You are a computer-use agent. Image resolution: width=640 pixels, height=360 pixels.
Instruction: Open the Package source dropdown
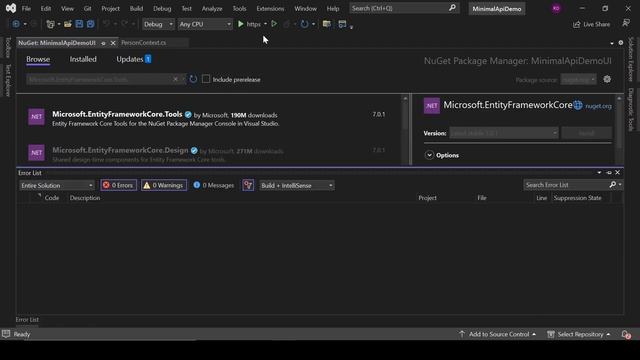click(x=578, y=80)
